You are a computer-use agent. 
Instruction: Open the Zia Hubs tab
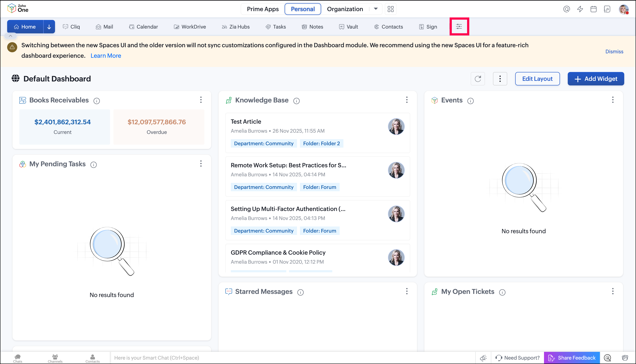[x=236, y=27]
